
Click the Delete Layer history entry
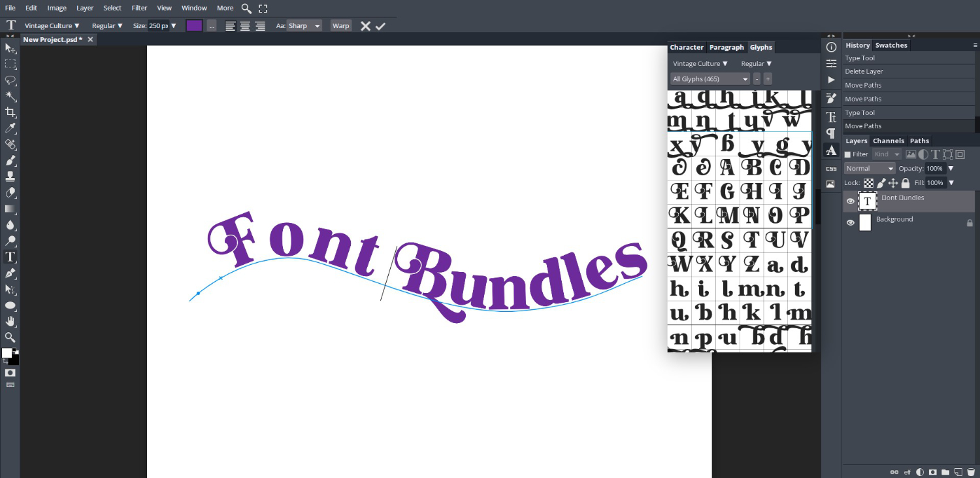click(x=908, y=71)
